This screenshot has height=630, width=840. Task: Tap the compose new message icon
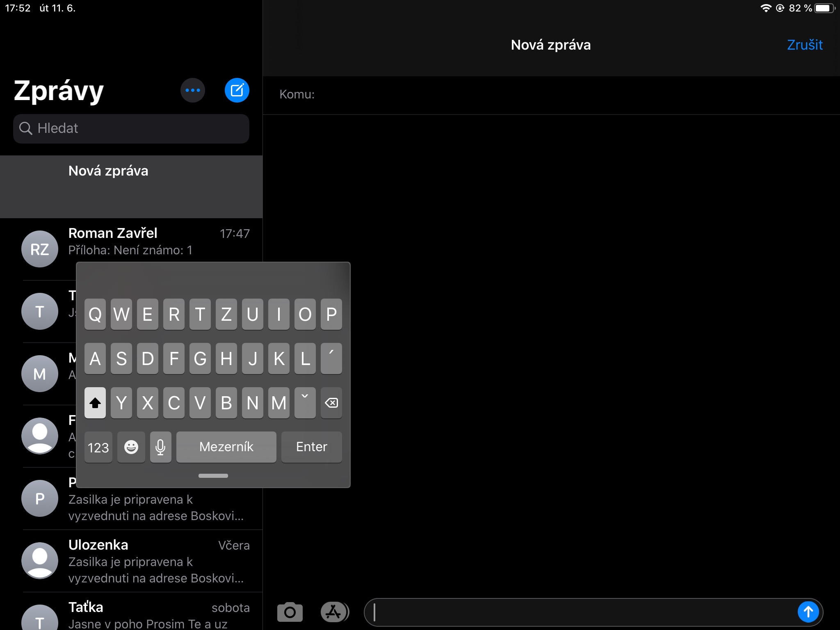pyautogui.click(x=237, y=90)
